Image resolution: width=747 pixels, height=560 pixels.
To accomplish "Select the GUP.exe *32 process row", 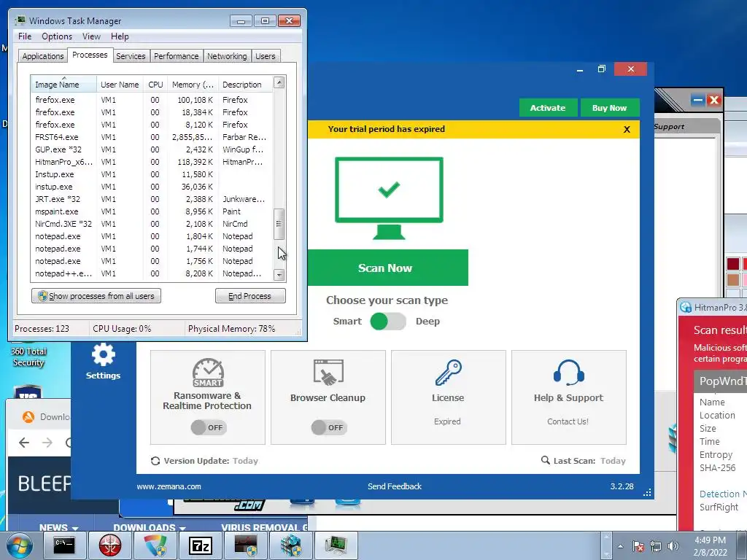I will click(x=152, y=149).
